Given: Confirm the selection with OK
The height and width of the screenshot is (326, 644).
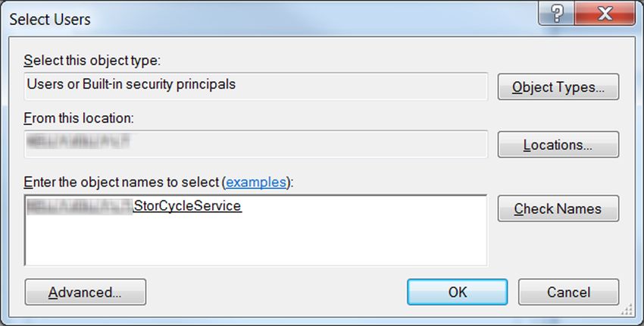Looking at the screenshot, I should coord(457,292).
